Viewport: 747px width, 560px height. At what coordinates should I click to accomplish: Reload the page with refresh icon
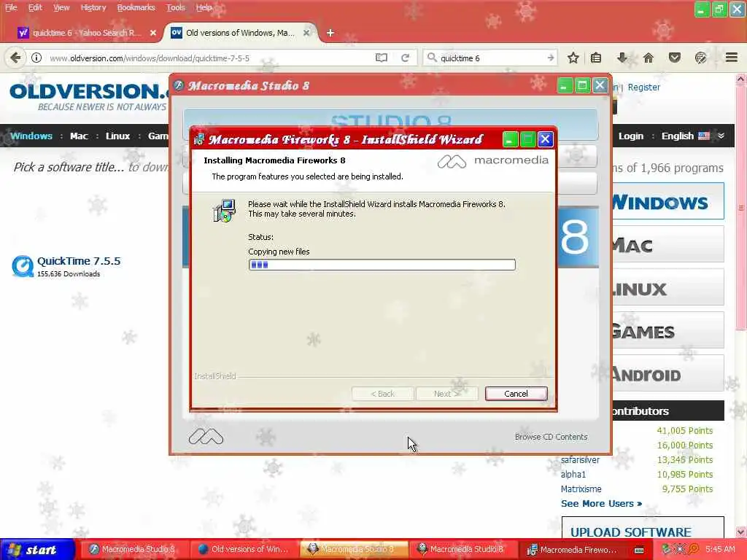[406, 58]
